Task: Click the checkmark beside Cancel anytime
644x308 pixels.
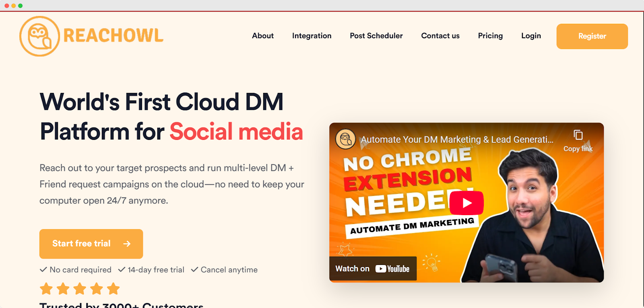Action: (x=194, y=269)
